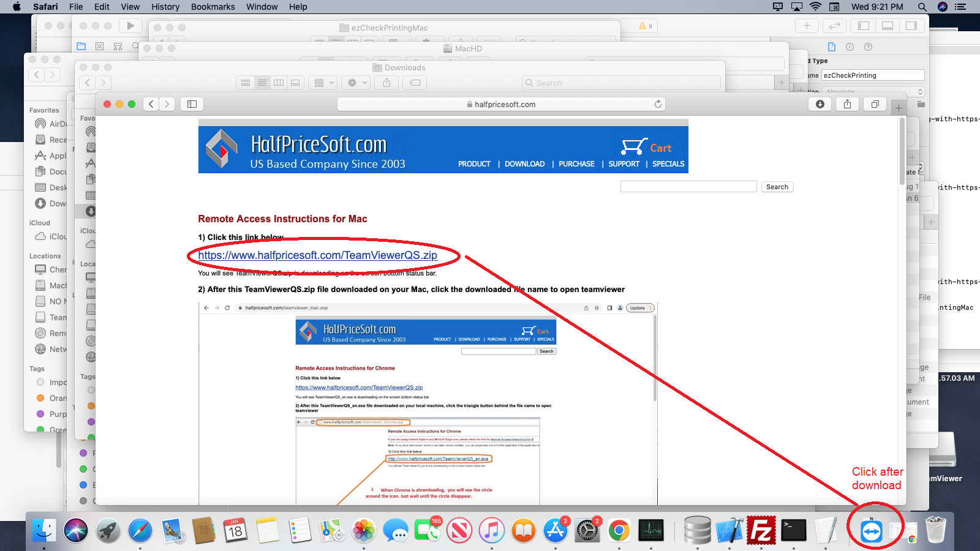The width and height of the screenshot is (980, 551).
Task: Open Edit menu in menu bar
Action: [102, 7]
